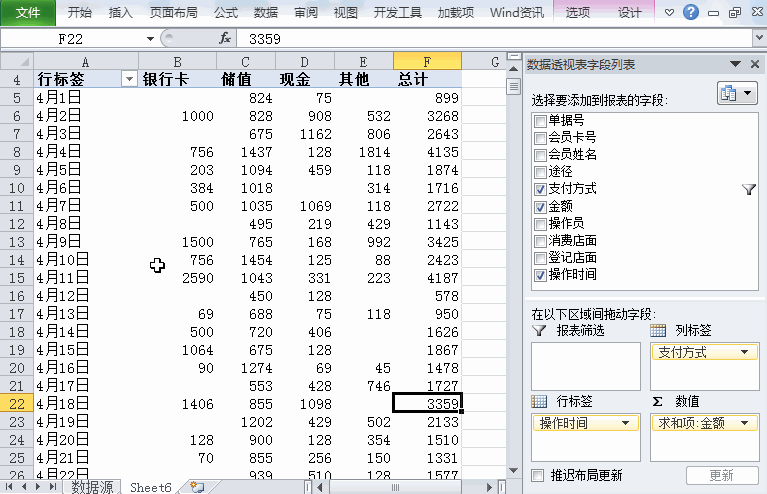
Task: Switch to the 数据源 sheet tab
Action: [x=92, y=487]
